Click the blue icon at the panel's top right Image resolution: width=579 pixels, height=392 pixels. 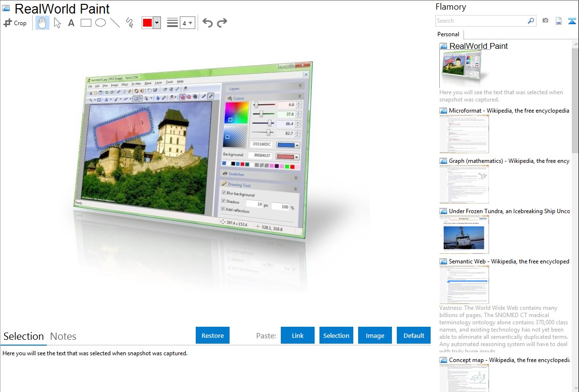click(572, 21)
